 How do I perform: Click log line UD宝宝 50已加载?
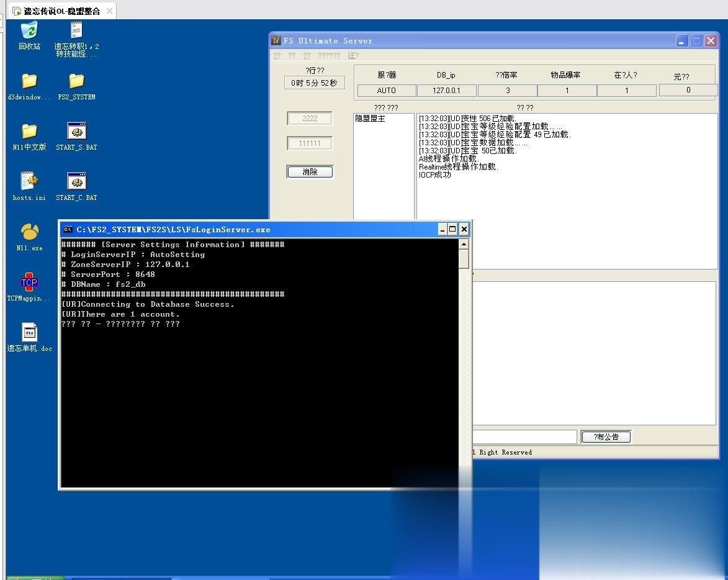[x=467, y=150]
